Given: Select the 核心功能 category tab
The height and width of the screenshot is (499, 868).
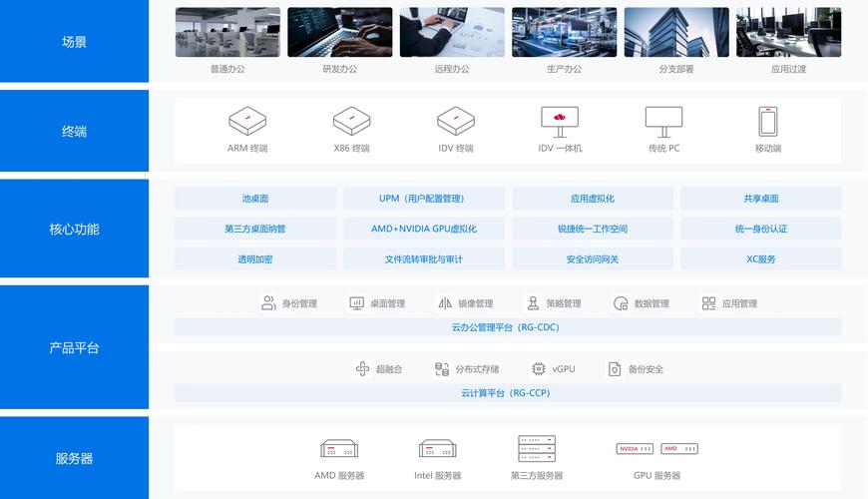Looking at the screenshot, I should [74, 229].
